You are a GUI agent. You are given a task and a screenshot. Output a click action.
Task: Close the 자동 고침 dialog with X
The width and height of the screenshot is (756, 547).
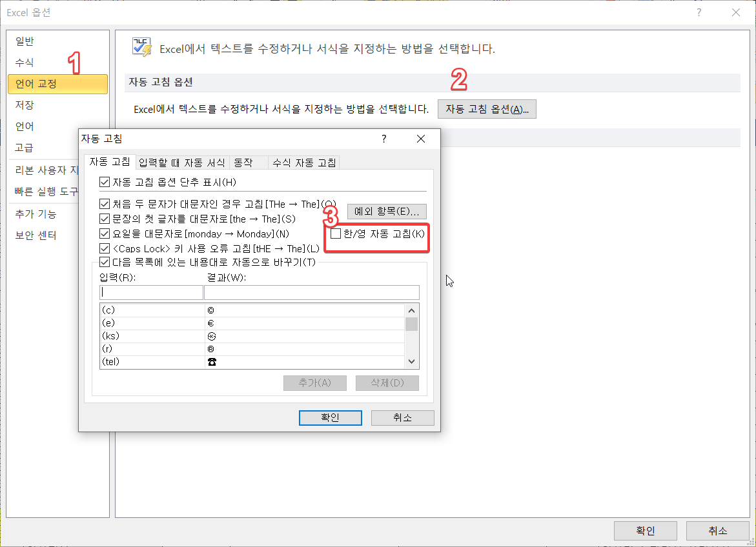(x=421, y=139)
